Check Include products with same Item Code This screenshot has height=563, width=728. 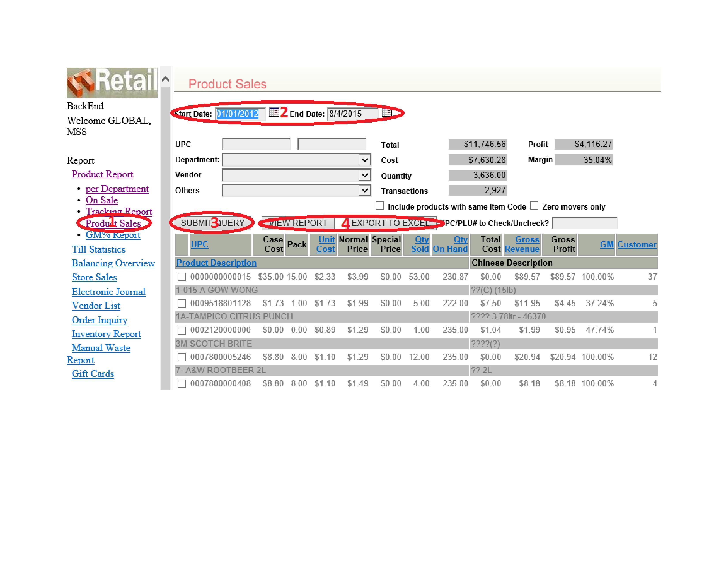[380, 206]
